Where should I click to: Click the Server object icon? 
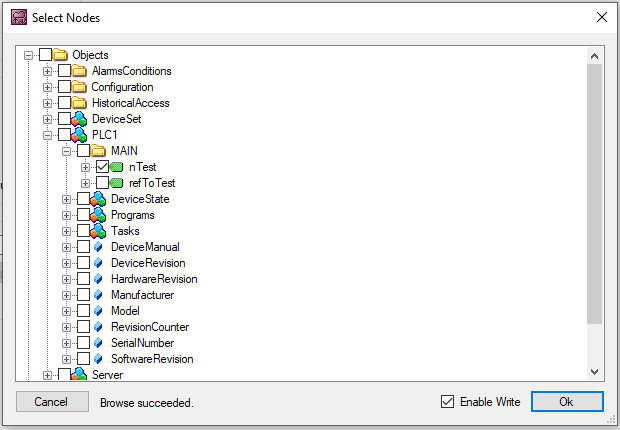point(80,375)
